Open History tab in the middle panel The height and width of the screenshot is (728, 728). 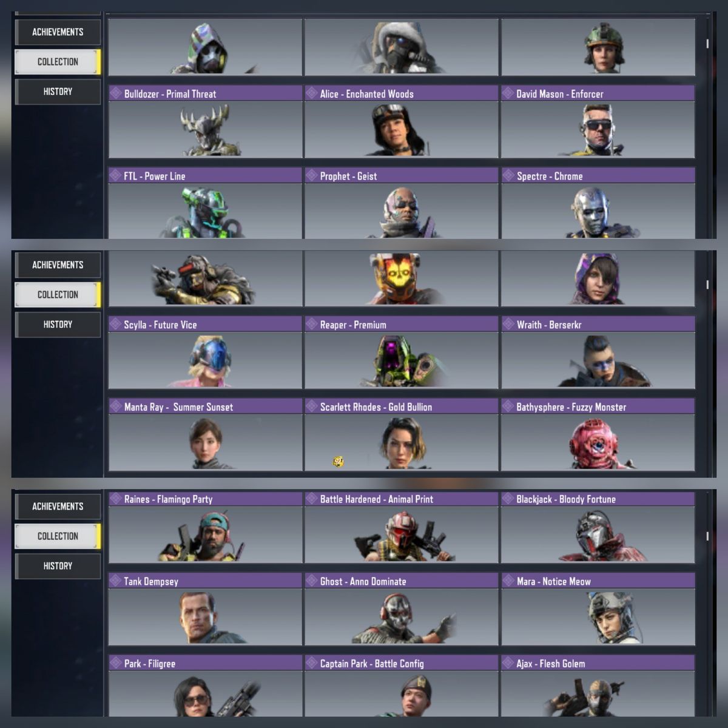click(x=58, y=325)
